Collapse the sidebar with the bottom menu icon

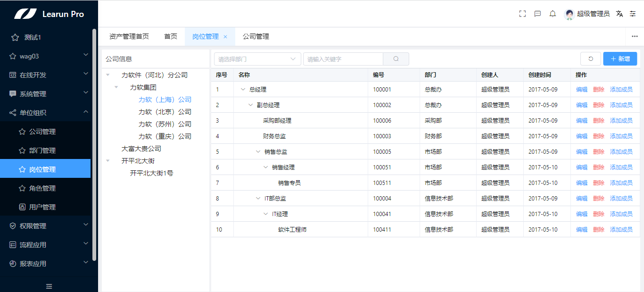(49, 286)
